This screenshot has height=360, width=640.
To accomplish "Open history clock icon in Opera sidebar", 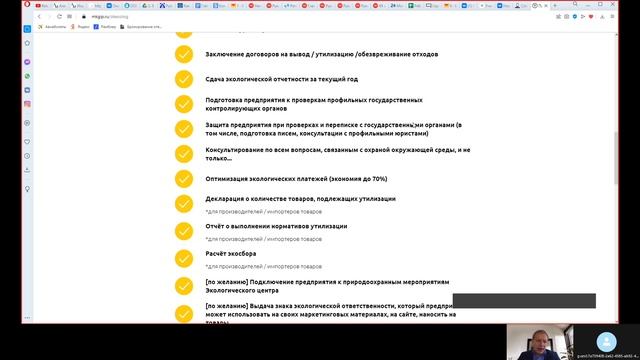I will (27, 156).
